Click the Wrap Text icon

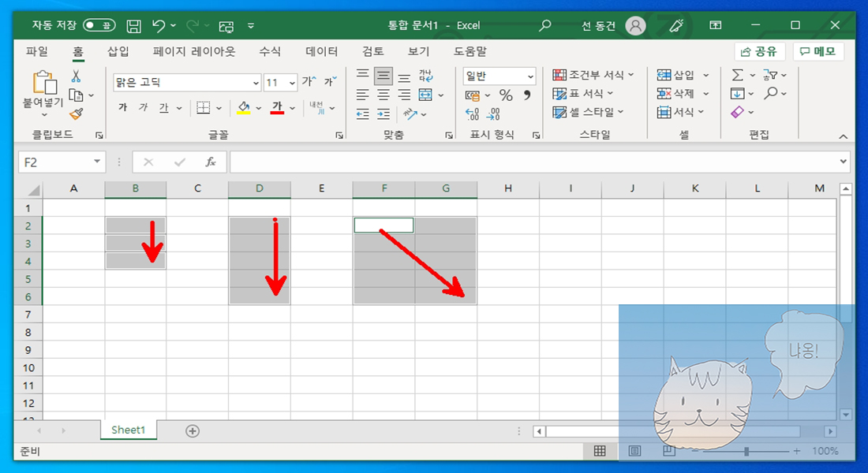coord(425,76)
